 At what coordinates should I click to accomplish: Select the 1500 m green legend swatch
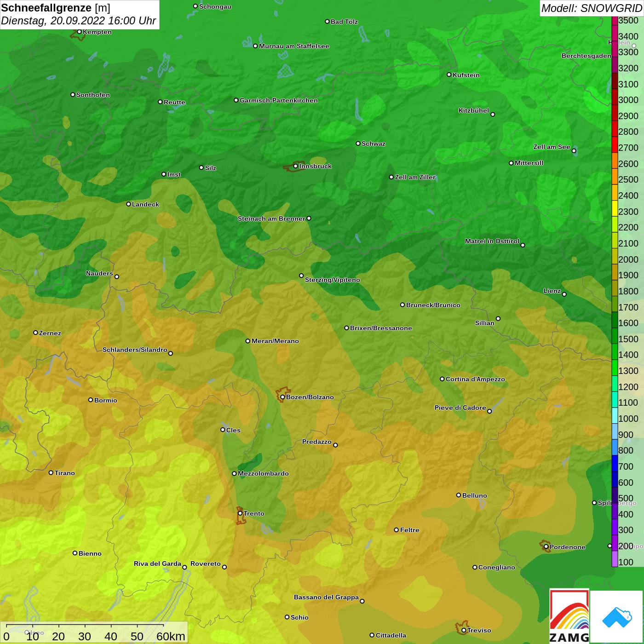point(615,335)
